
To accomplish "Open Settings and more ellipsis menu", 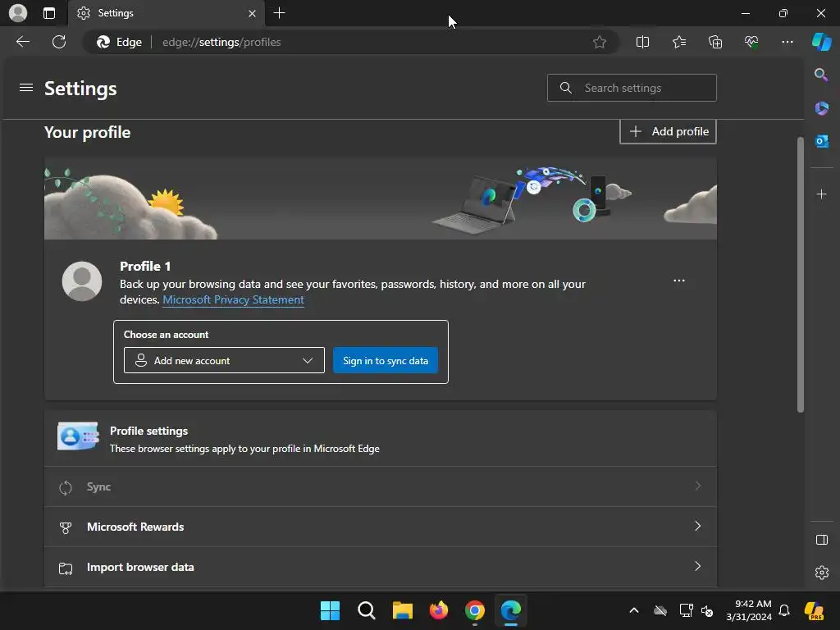I will [x=787, y=42].
